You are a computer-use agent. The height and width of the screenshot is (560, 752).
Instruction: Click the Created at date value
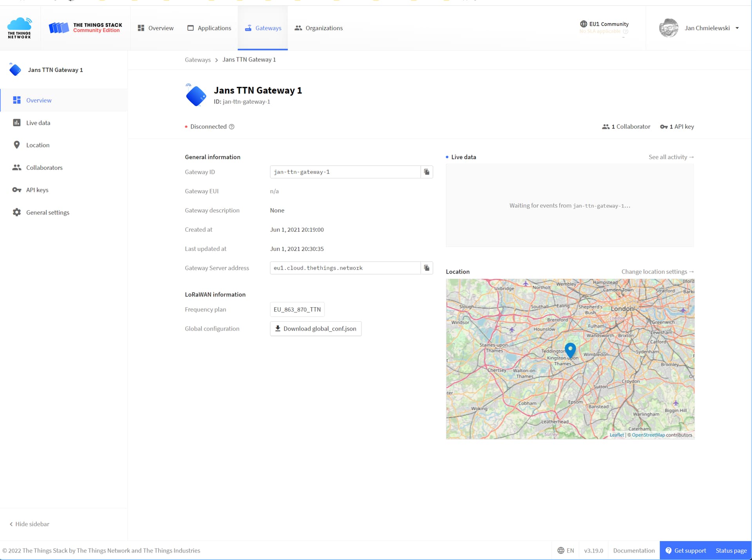click(x=297, y=230)
